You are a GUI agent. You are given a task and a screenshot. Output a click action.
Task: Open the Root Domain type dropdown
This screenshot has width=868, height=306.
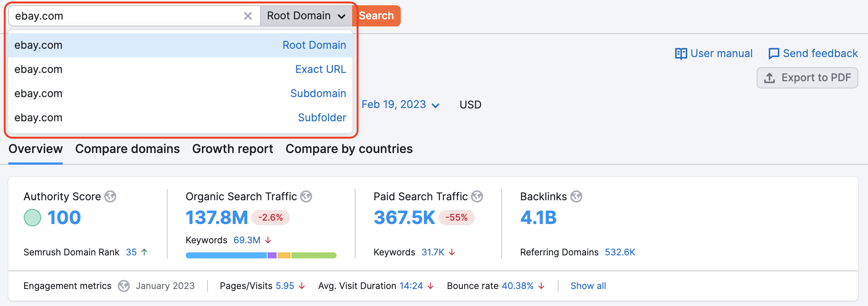click(306, 16)
